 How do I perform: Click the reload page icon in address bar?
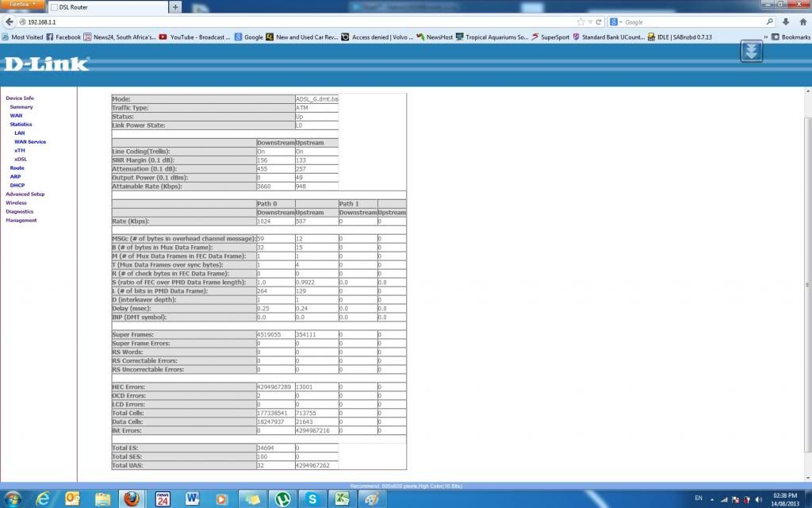tap(598, 22)
